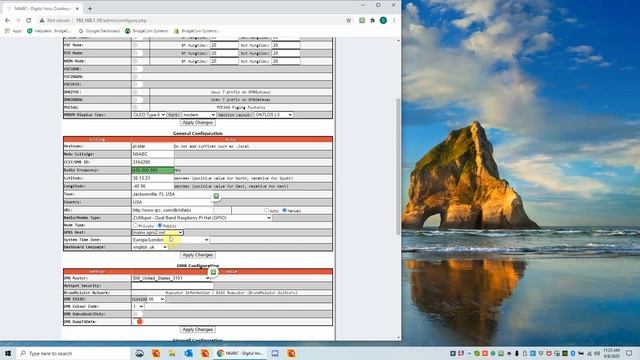
Task: Click the page vertical scrollbar
Action: click(398, 166)
